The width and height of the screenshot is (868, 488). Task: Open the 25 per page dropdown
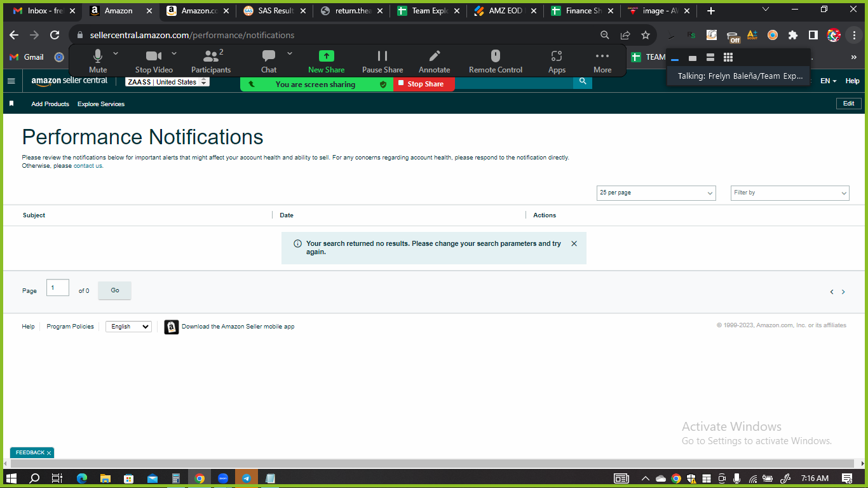pyautogui.click(x=656, y=193)
